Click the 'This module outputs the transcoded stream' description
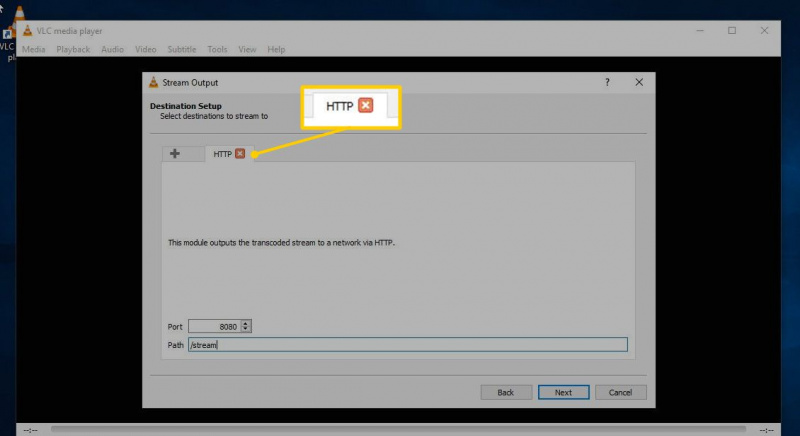800x436 pixels. 281,243
